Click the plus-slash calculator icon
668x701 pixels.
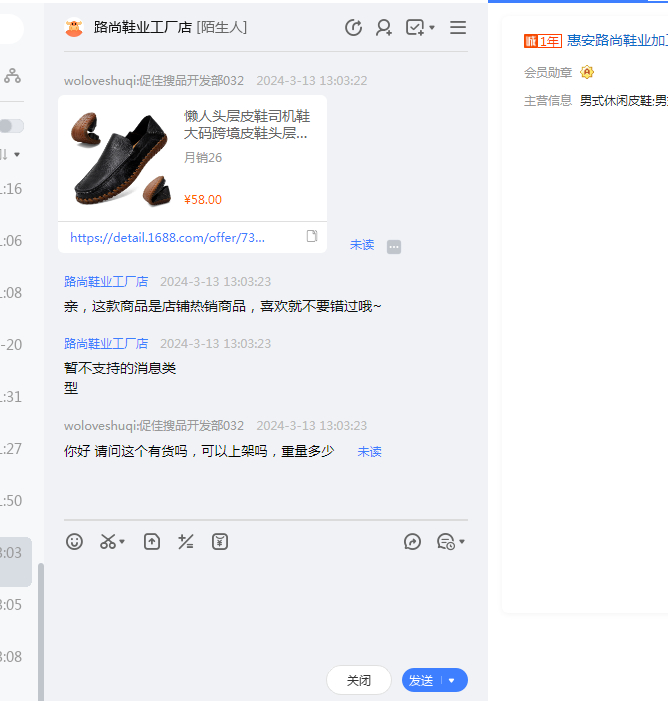186,542
